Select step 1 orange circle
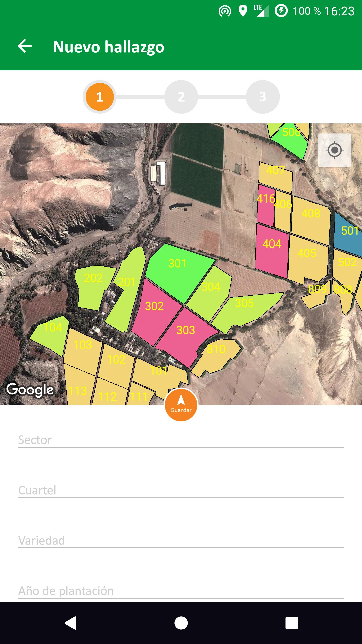362x644 pixels. pyautogui.click(x=100, y=97)
